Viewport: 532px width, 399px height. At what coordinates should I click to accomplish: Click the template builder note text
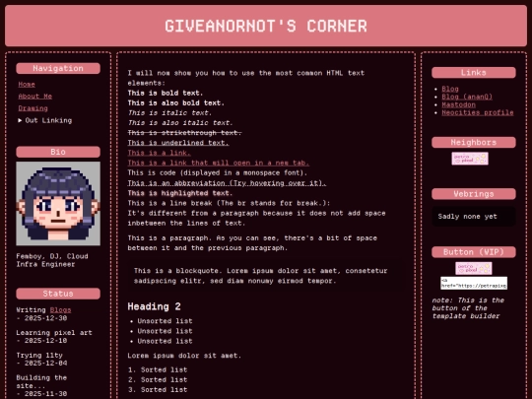tap(468, 308)
